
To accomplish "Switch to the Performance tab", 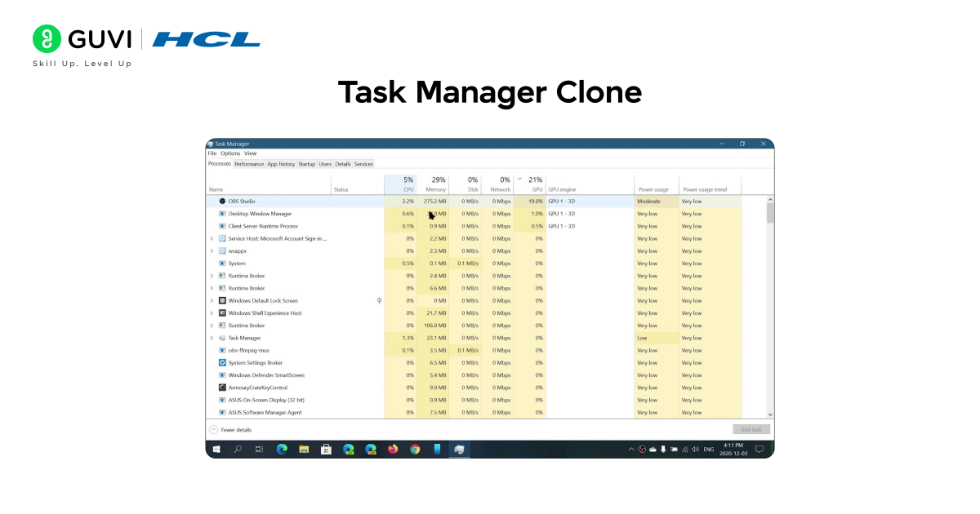I will (249, 164).
